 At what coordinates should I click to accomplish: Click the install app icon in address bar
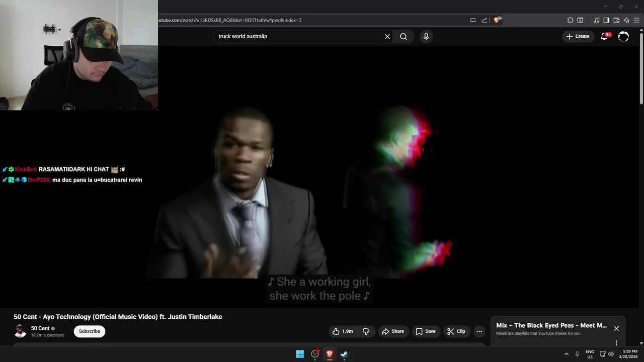click(x=473, y=20)
